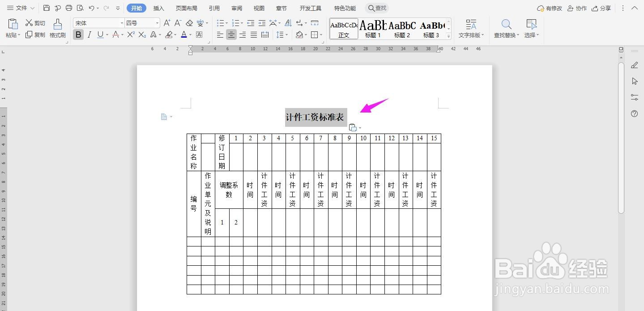
Task: Justify the paragraph text
Action: [254, 35]
